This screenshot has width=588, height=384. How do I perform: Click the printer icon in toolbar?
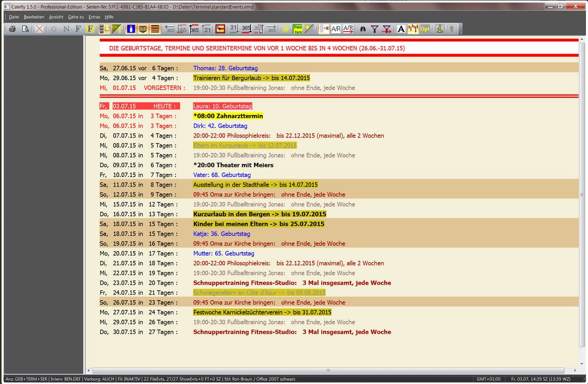coord(12,29)
